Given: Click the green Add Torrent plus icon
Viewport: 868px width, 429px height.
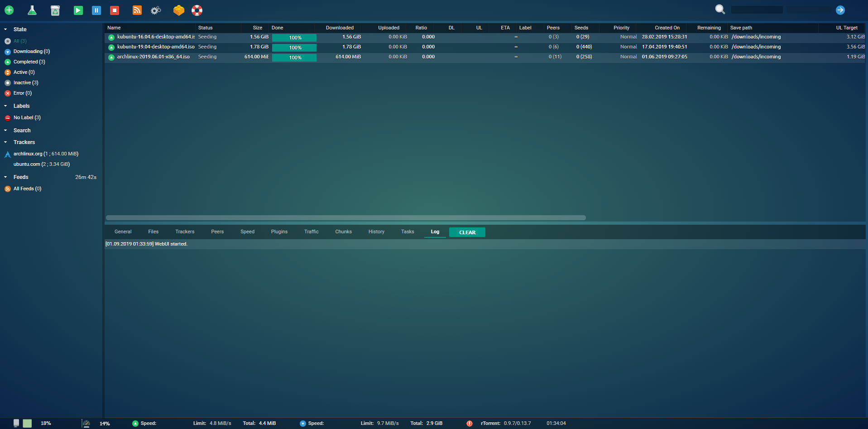Looking at the screenshot, I should pos(9,10).
